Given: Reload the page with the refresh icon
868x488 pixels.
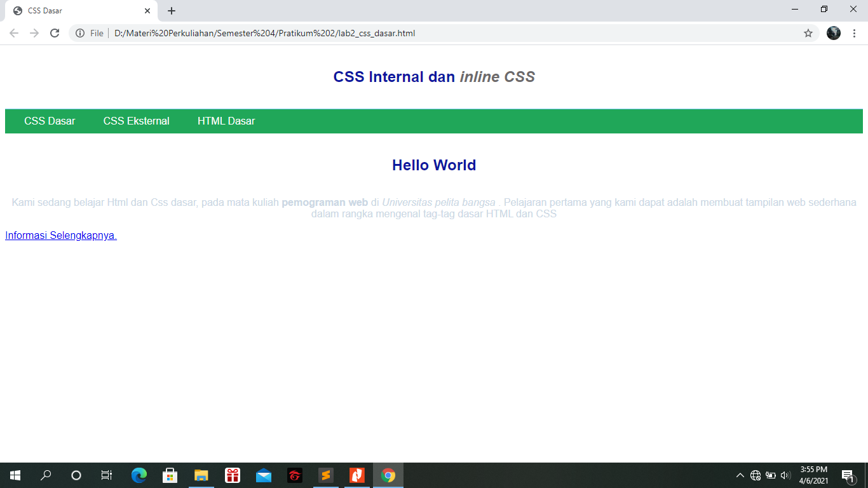Looking at the screenshot, I should (x=55, y=33).
